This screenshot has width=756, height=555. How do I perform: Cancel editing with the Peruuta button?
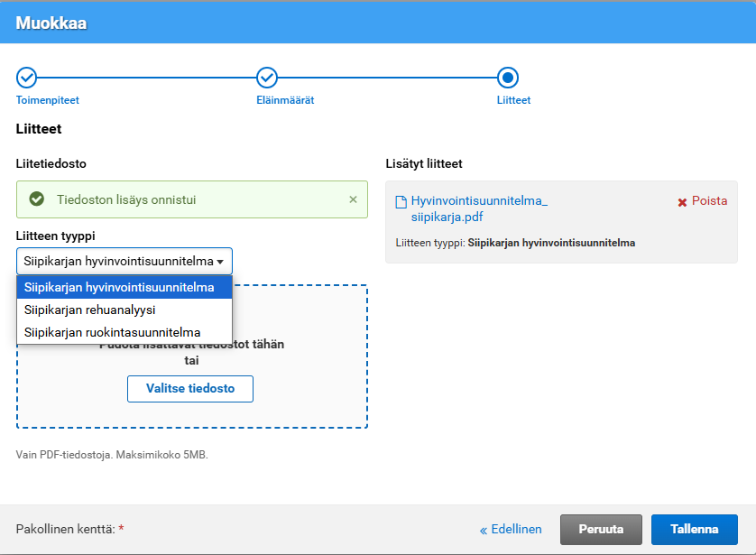600,530
